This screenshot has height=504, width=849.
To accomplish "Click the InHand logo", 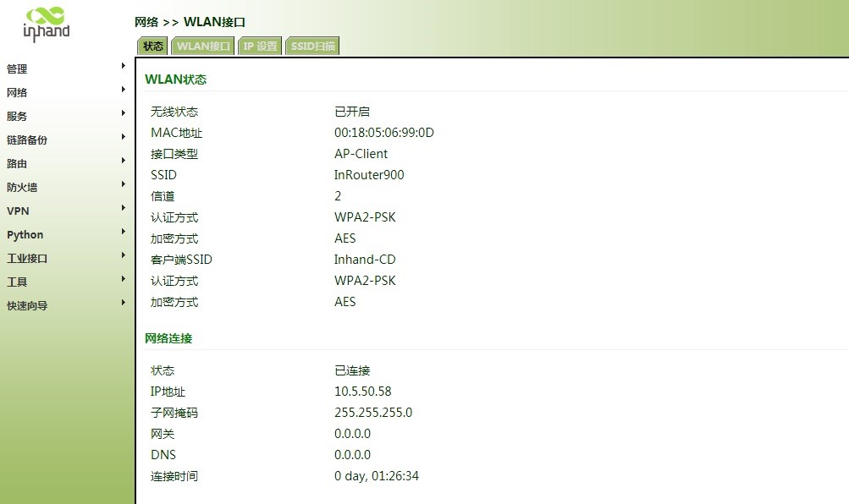I will [47, 23].
